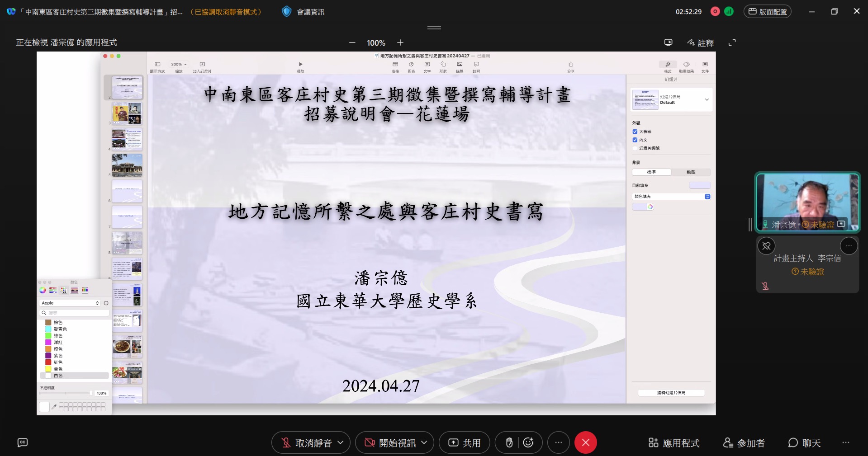Open 顏色填充 fill type dropdown
Viewport: 868px width, 456px height.
coord(671,197)
